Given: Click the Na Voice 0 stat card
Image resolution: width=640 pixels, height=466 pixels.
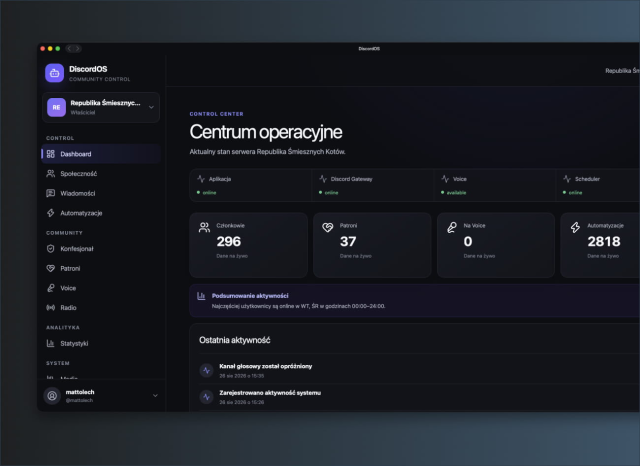Looking at the screenshot, I should tap(496, 245).
